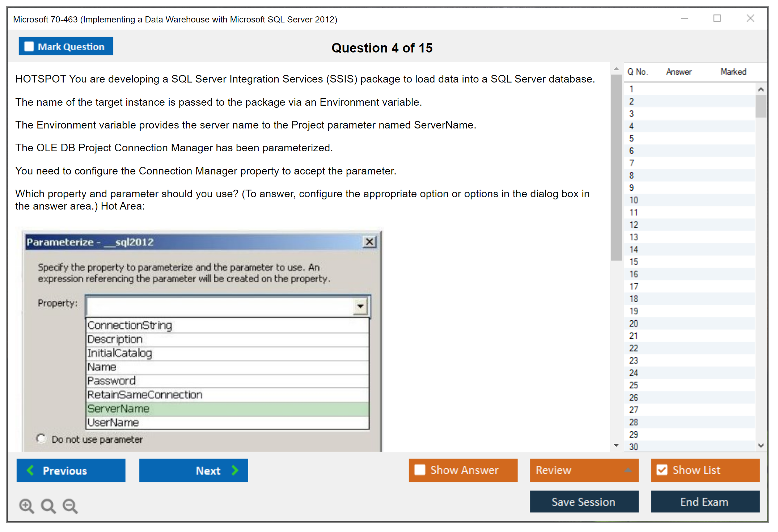The image size is (778, 532).
Task: Go to the Next question
Action: click(x=194, y=470)
